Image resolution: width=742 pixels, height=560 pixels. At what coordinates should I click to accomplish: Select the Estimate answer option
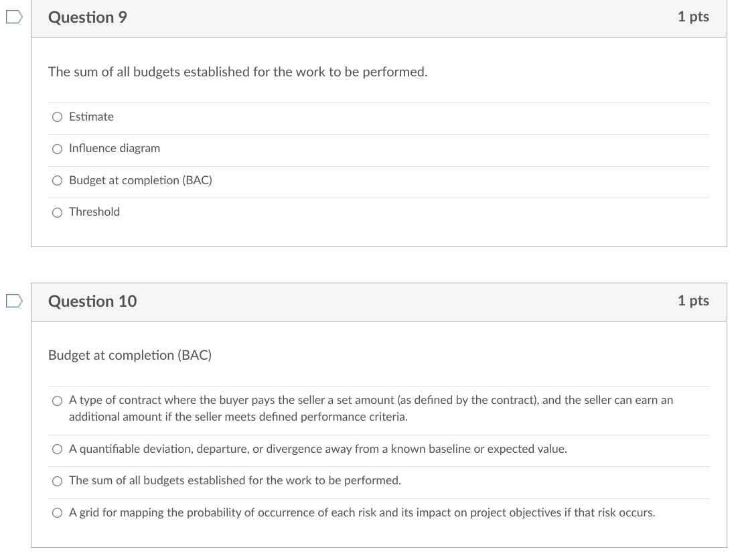(58, 117)
